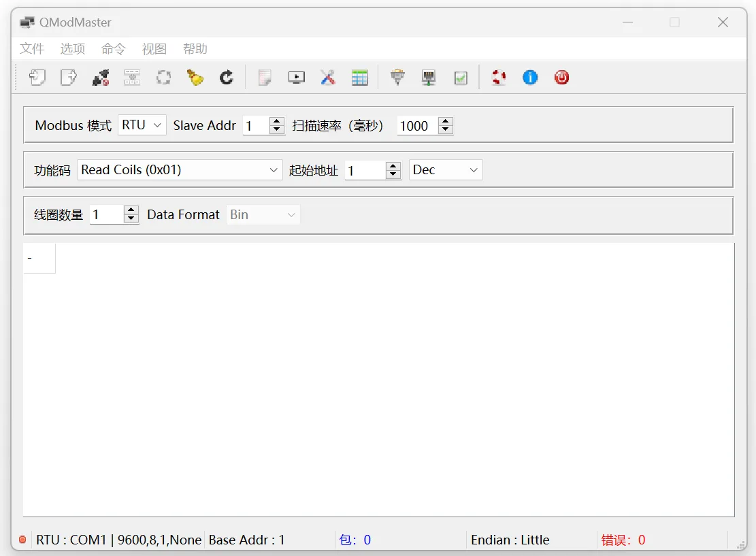Click into the 起始地址 field

[365, 170]
